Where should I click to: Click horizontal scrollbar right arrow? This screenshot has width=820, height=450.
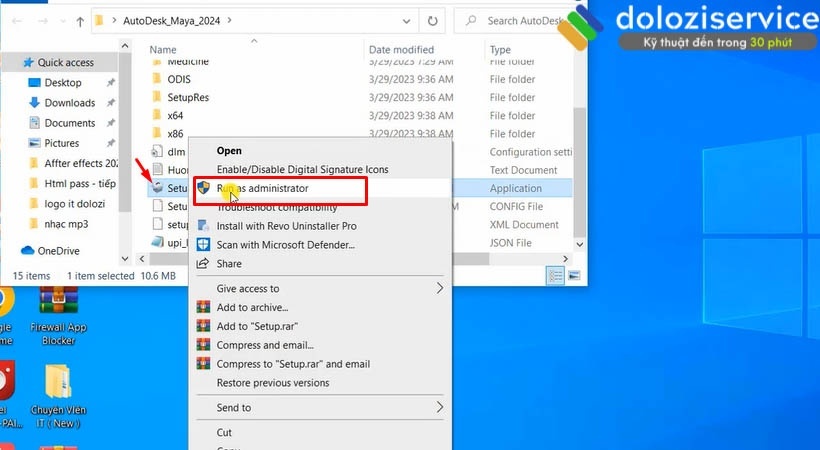pos(565,258)
